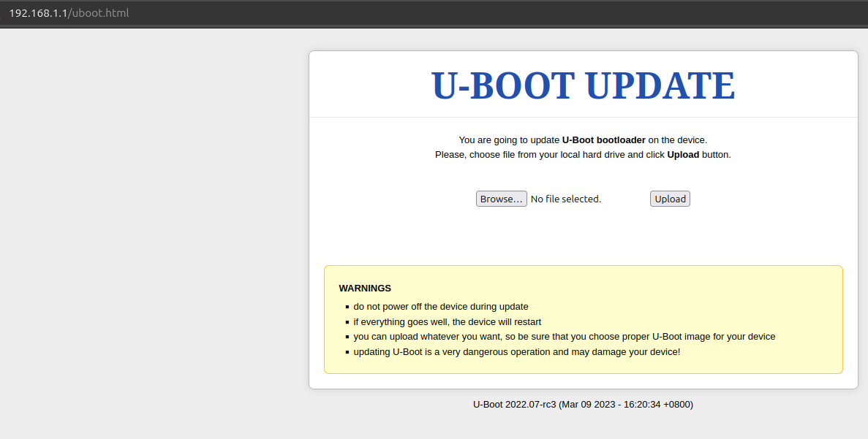Screen dimensions: 868x439
Task: Click the "do not power off" warning
Action: tap(440, 307)
